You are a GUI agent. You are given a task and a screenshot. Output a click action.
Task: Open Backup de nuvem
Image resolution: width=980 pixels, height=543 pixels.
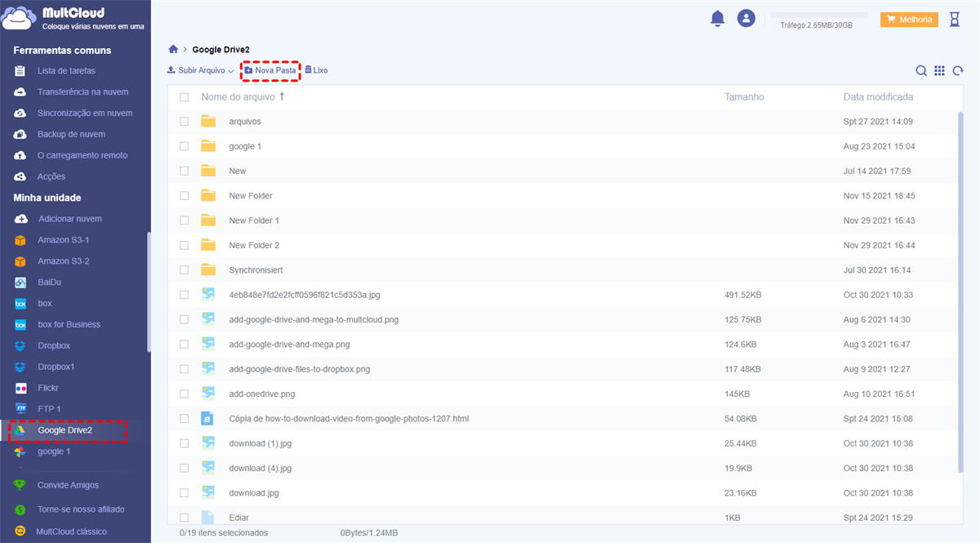71,134
